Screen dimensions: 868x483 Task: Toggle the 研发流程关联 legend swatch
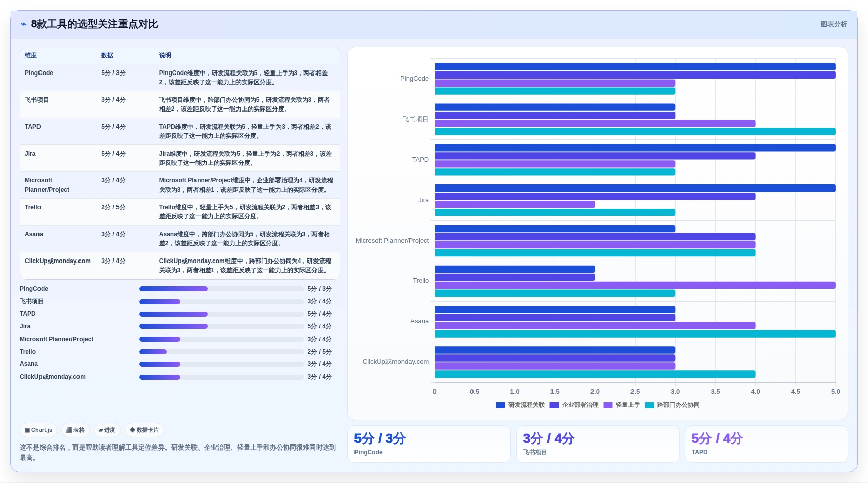500,405
